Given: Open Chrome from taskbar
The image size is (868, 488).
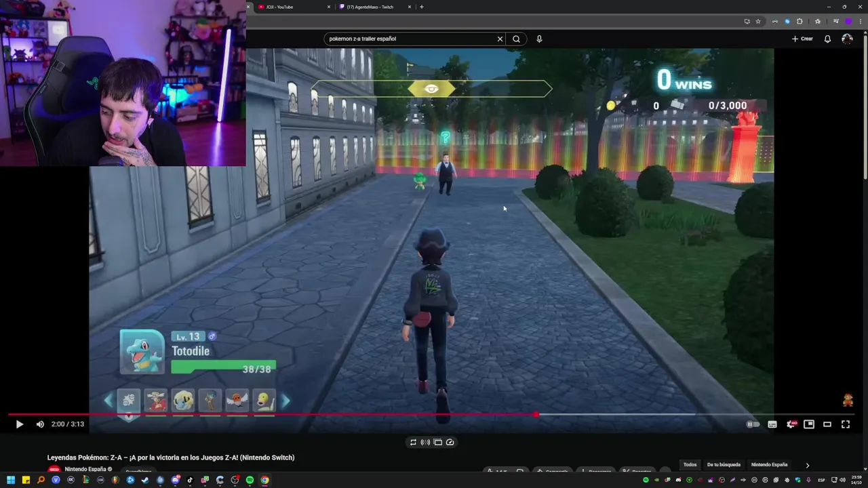Looking at the screenshot, I should point(264,480).
